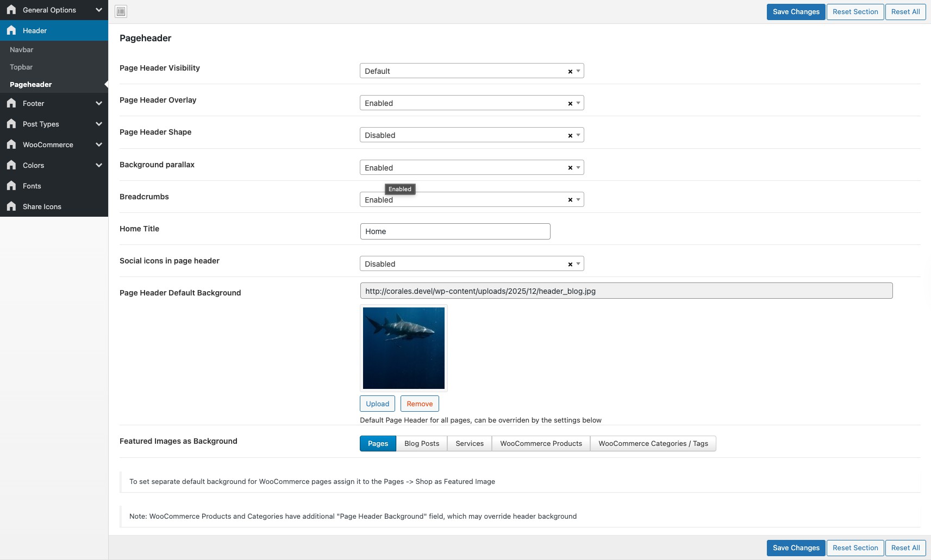The image size is (931, 560).
Task: Clear the Page Header Visibility selection with x
Action: point(570,71)
